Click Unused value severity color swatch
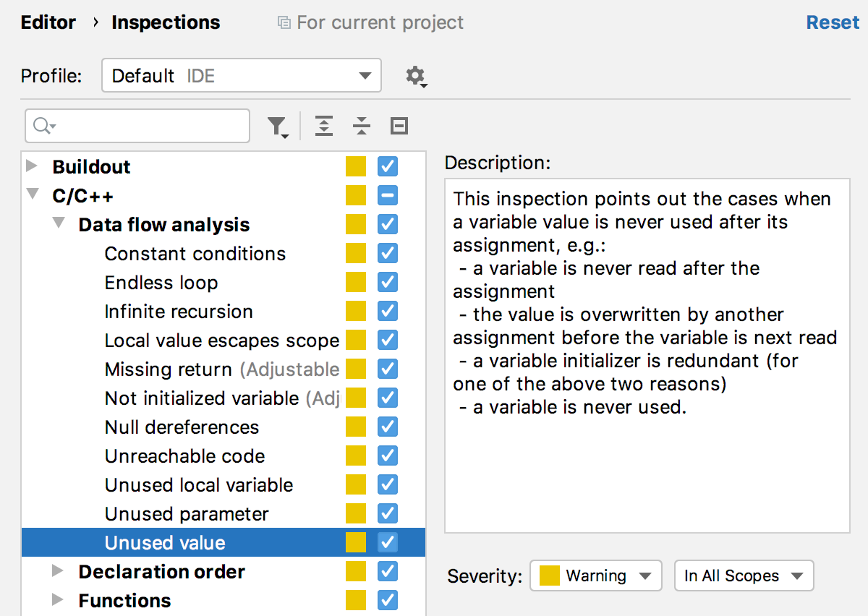The width and height of the screenshot is (868, 616). 356,543
